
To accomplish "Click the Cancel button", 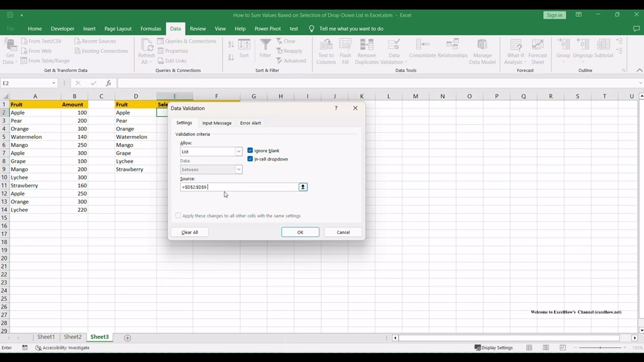I will (343, 232).
